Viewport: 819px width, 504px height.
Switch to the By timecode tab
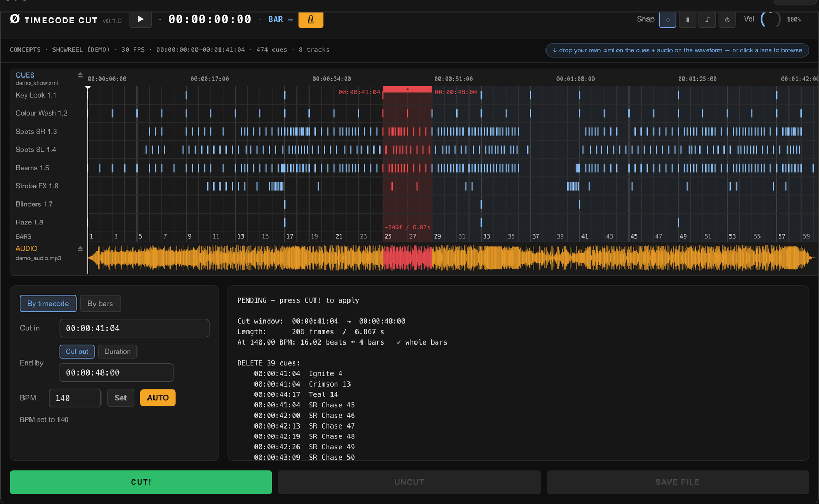click(48, 304)
